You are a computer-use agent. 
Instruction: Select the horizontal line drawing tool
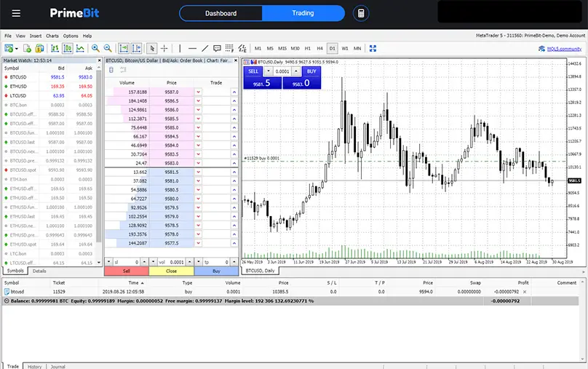(x=192, y=48)
